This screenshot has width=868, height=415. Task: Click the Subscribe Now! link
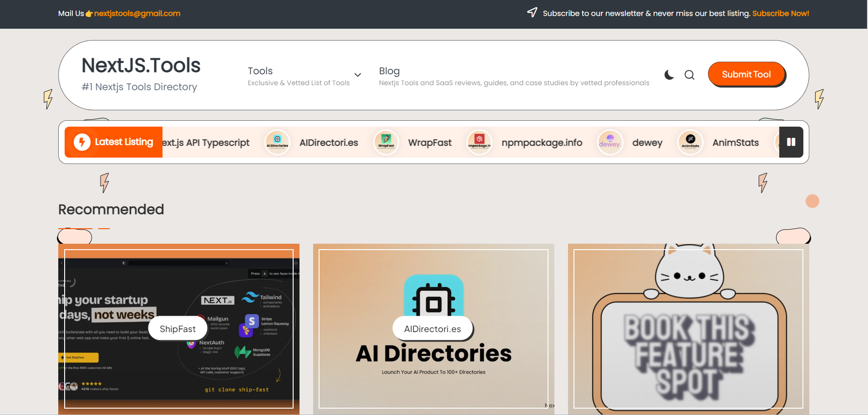pos(781,14)
